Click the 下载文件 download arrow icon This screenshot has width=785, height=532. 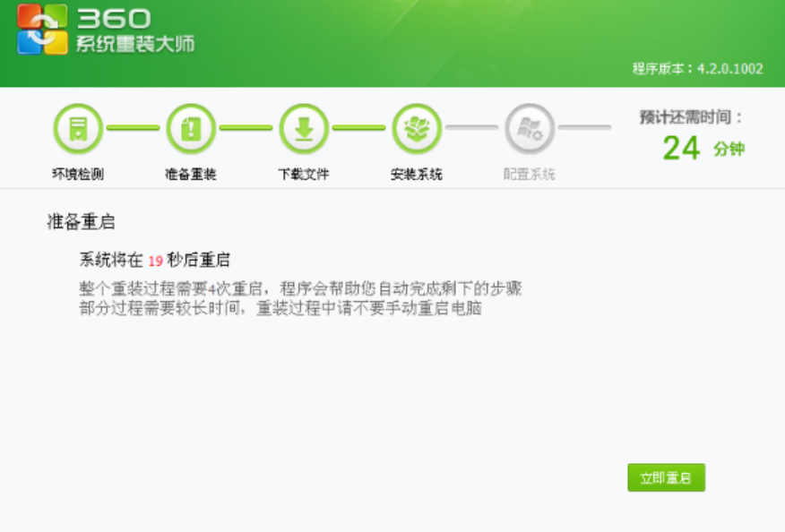(304, 129)
